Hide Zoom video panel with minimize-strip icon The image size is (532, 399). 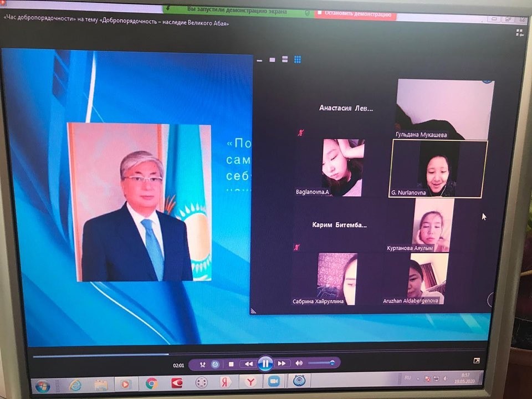pyautogui.click(x=259, y=60)
